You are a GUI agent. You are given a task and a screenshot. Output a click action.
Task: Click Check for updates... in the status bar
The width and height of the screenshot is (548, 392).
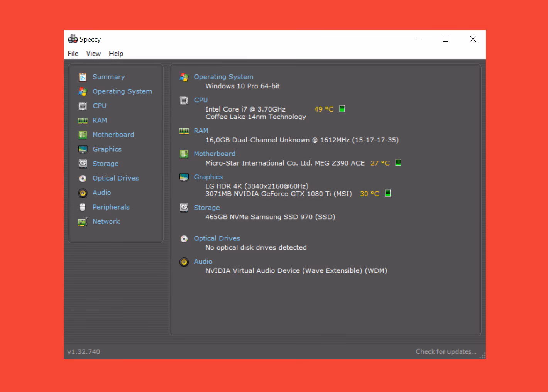point(446,351)
